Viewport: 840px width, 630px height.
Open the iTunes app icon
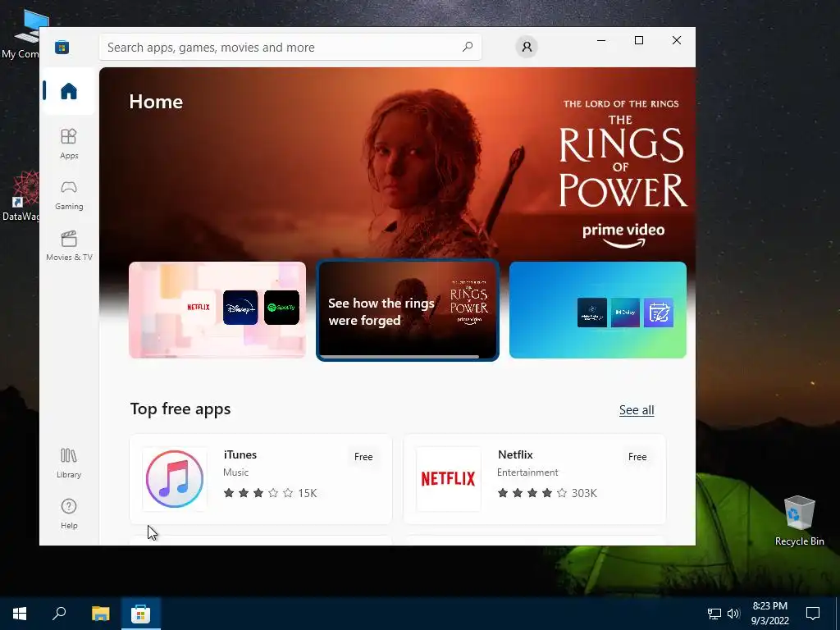pos(175,479)
